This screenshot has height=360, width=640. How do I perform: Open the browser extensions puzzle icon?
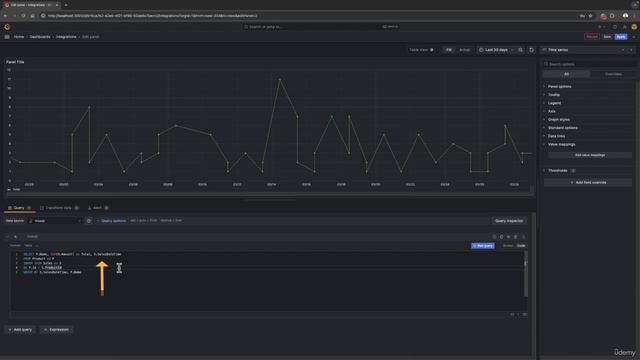coord(612,16)
